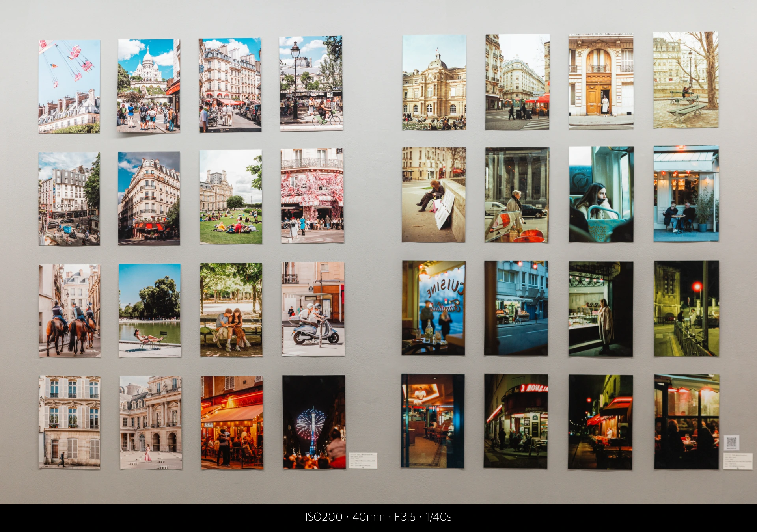Viewport: 757px width, 532px height.
Task: Open the Sacré-Cœur basilica photo
Action: point(148,86)
